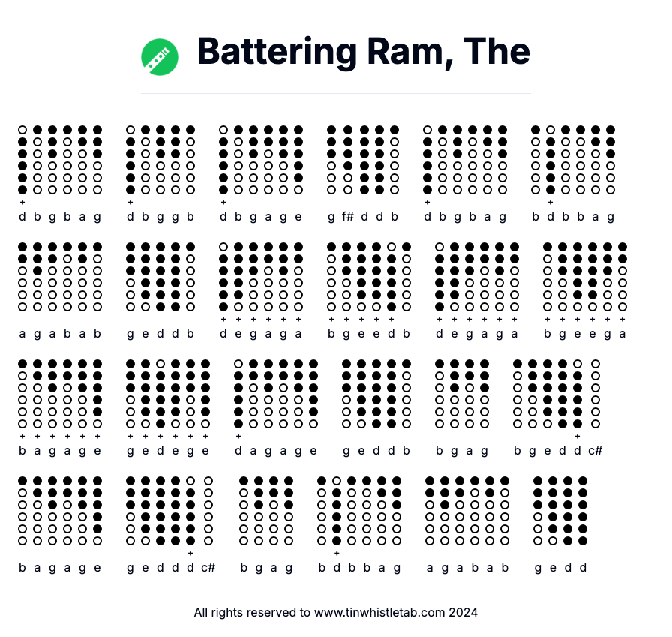Viewport: 672px width, 637px height.
Task: Click the green tin whistle logo icon
Action: [160, 57]
